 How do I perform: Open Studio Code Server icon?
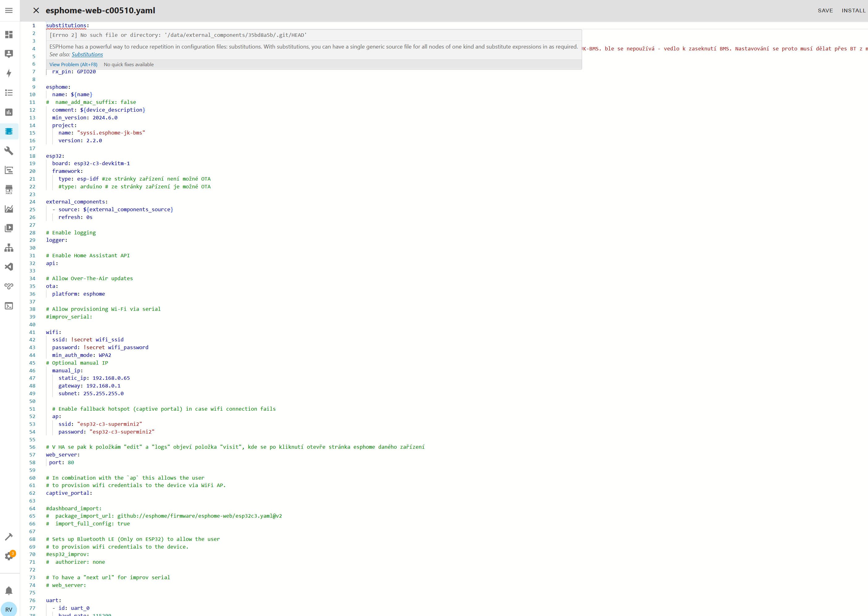pyautogui.click(x=9, y=267)
